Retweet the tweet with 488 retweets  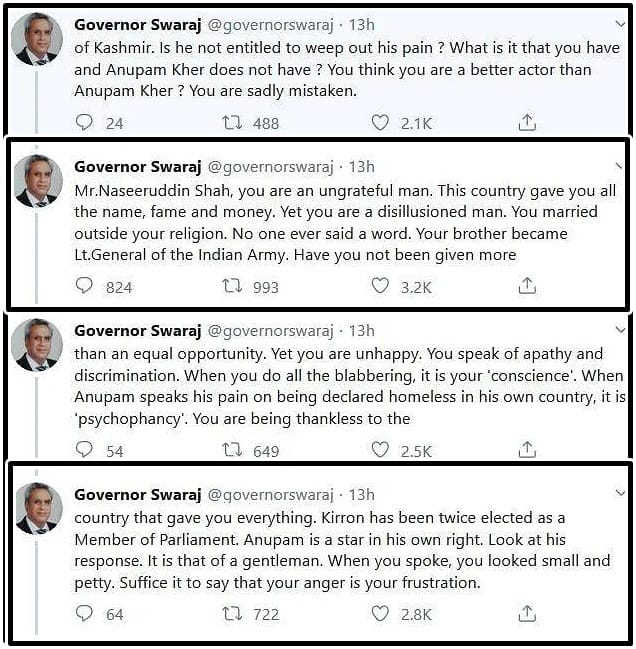tap(232, 123)
